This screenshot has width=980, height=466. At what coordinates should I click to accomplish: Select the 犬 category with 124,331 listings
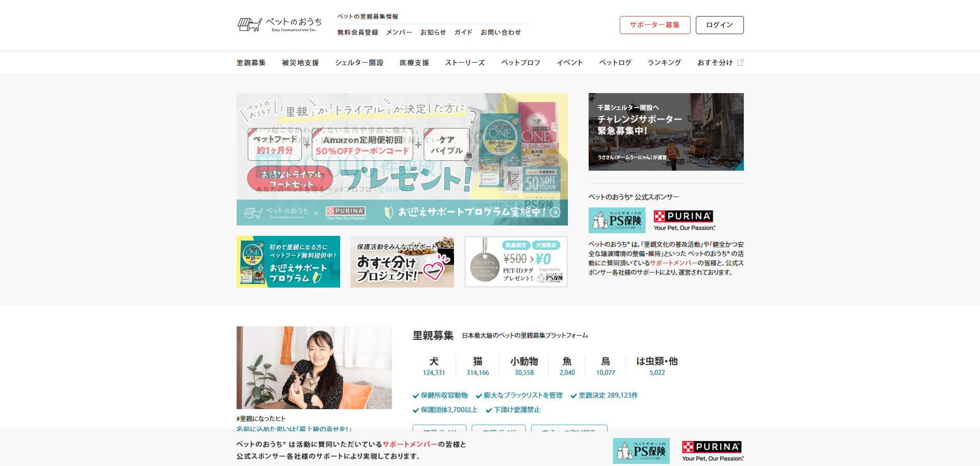click(434, 366)
